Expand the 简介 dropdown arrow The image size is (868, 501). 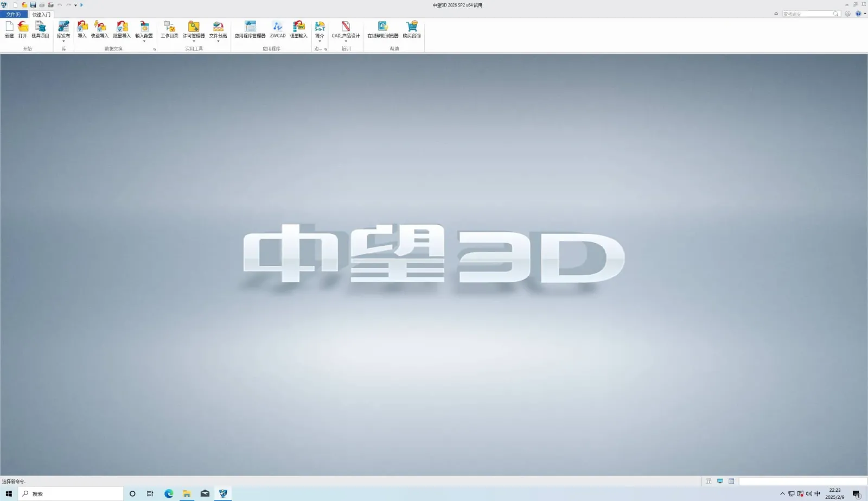point(320,41)
